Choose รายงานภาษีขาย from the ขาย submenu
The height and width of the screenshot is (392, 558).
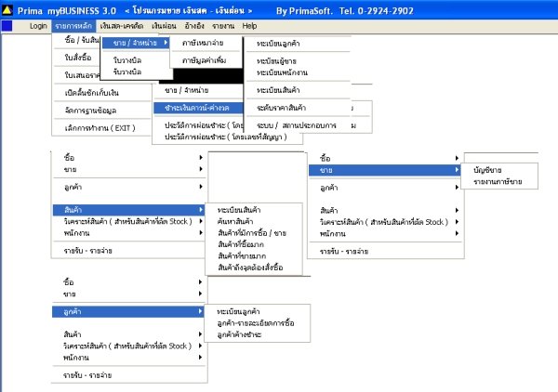[x=498, y=182]
